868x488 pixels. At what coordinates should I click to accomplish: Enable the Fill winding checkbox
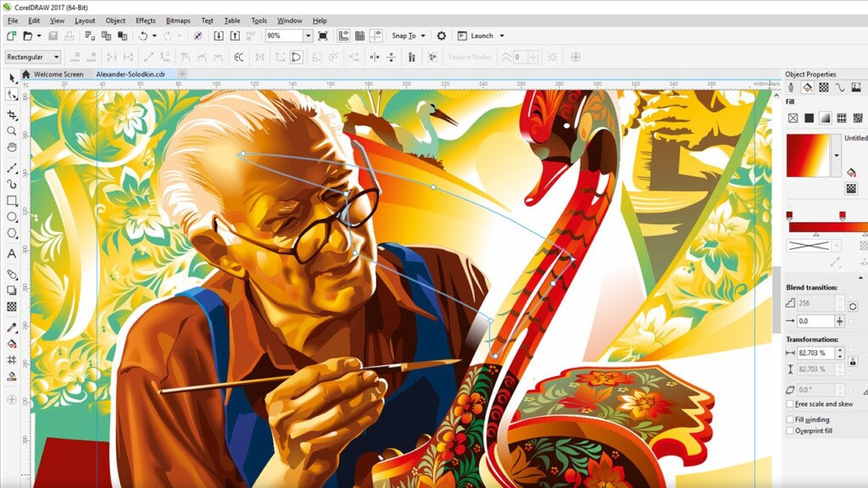(790, 419)
